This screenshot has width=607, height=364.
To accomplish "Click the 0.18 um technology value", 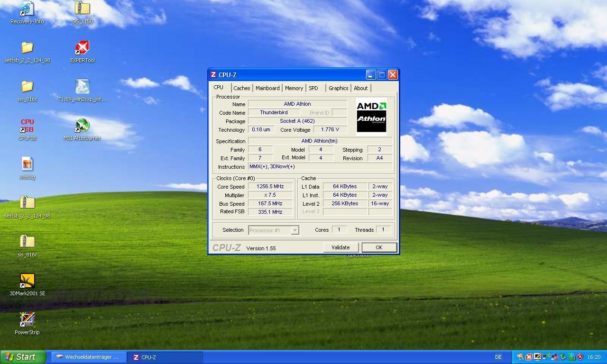I will point(261,129).
